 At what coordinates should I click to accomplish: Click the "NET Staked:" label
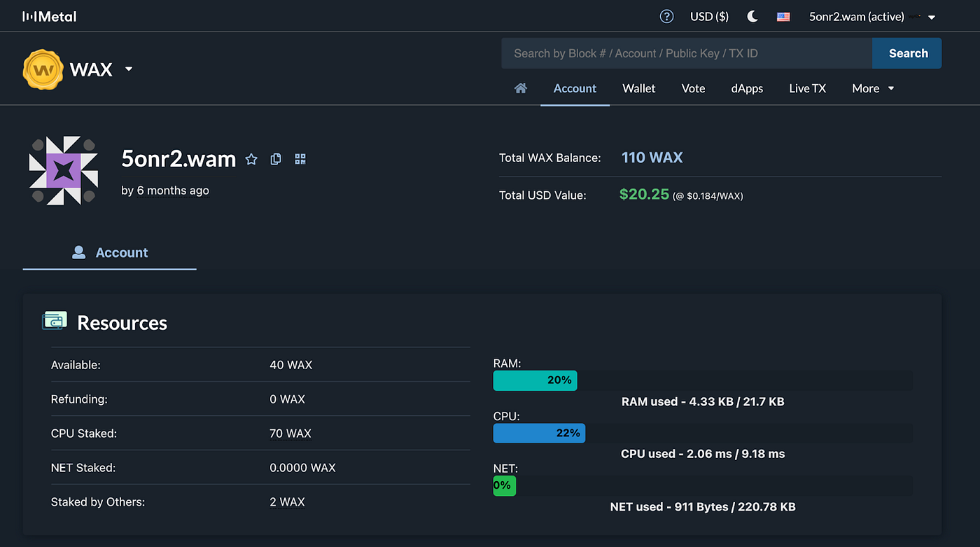[83, 467]
